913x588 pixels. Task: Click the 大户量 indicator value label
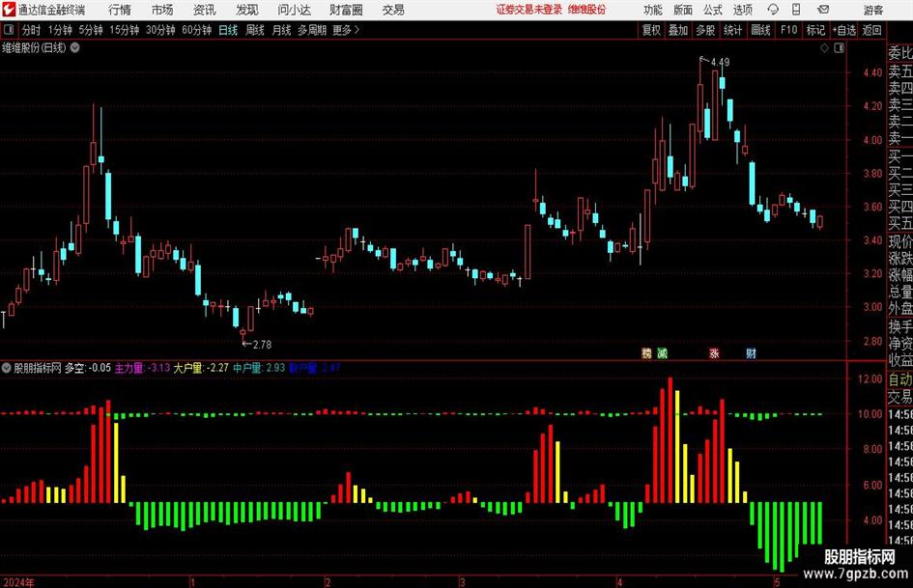coord(201,368)
